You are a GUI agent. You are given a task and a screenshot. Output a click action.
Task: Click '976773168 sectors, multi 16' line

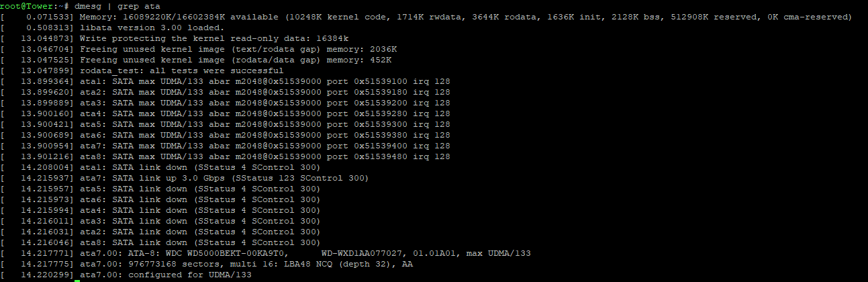(x=207, y=264)
